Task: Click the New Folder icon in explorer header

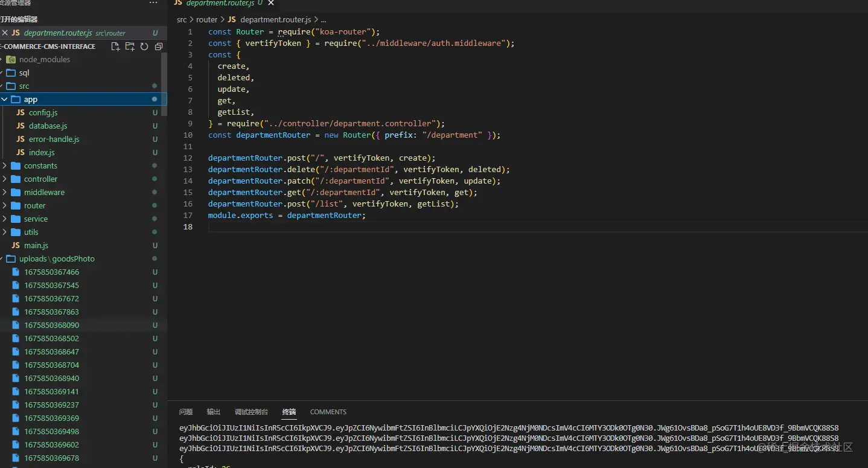Action: click(130, 46)
